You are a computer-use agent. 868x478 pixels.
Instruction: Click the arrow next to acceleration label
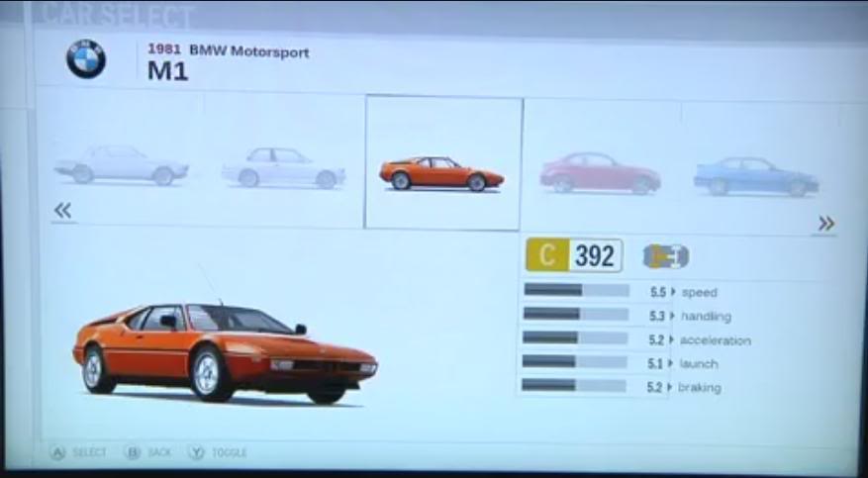click(671, 339)
